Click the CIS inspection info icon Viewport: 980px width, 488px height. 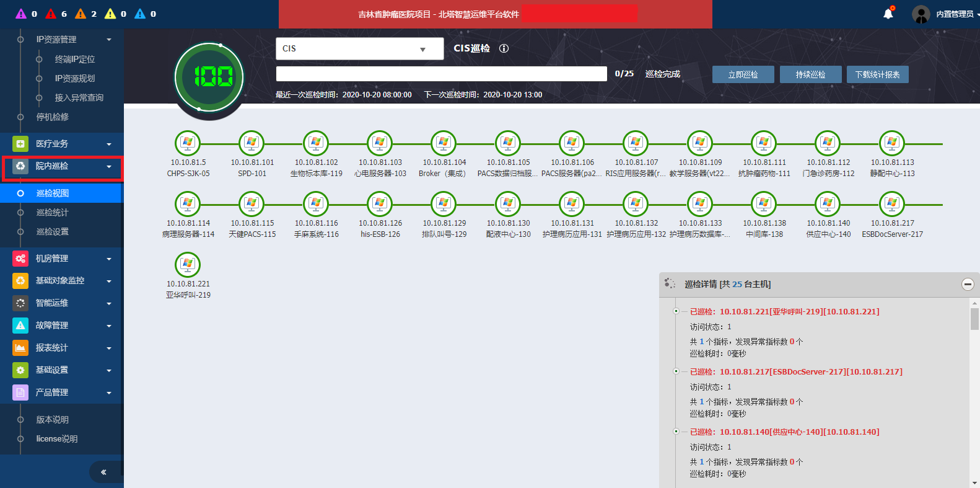[504, 48]
